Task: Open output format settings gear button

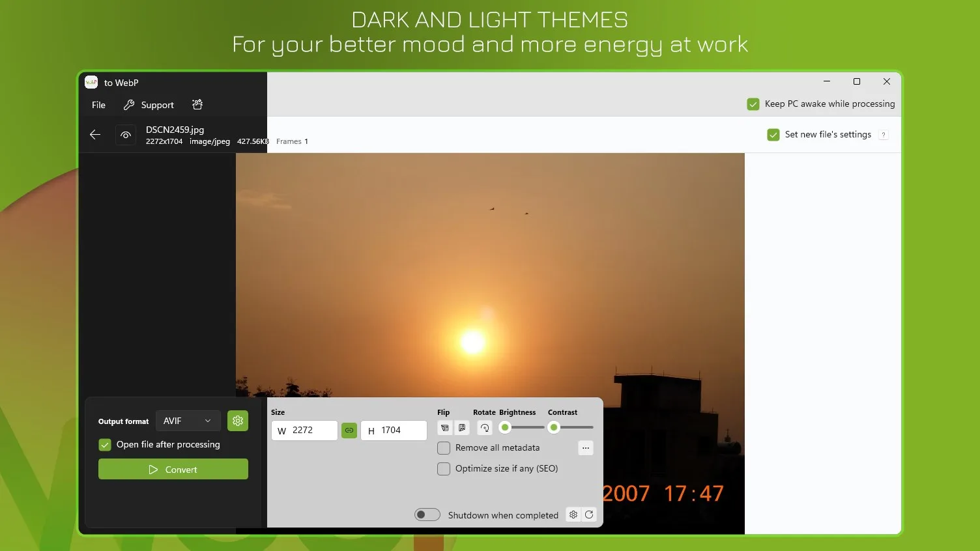Action: (x=238, y=421)
